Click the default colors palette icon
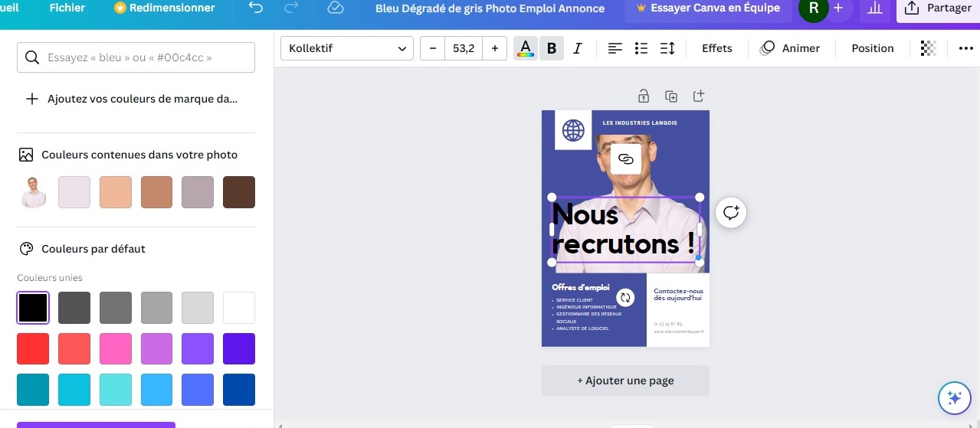 click(26, 249)
